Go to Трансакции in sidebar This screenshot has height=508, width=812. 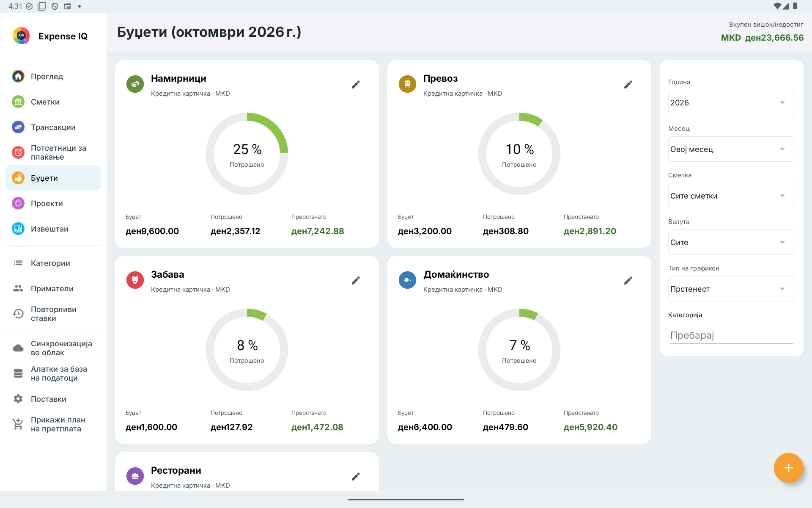(53, 127)
